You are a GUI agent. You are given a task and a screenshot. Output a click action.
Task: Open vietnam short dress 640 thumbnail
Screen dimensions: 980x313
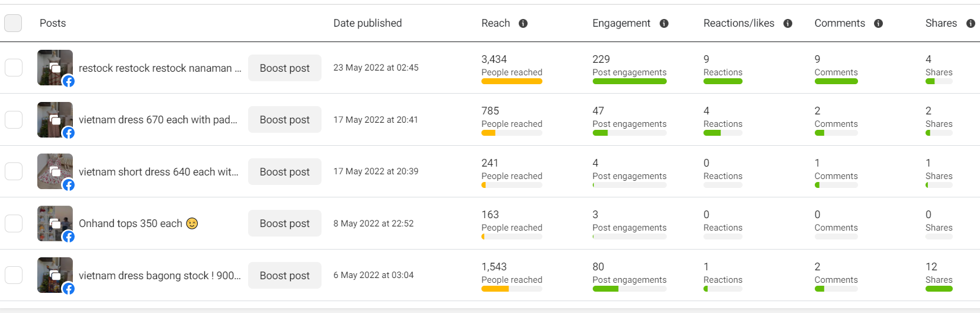click(54, 171)
